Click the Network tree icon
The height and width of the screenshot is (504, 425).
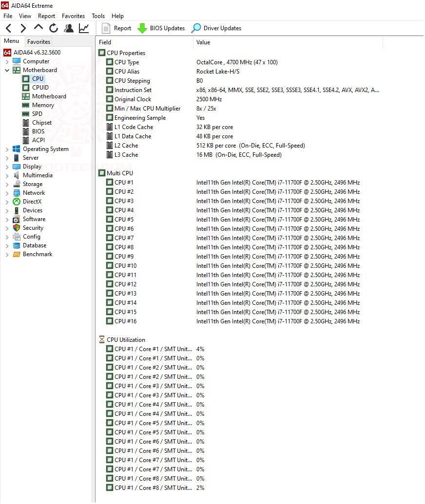click(17, 193)
